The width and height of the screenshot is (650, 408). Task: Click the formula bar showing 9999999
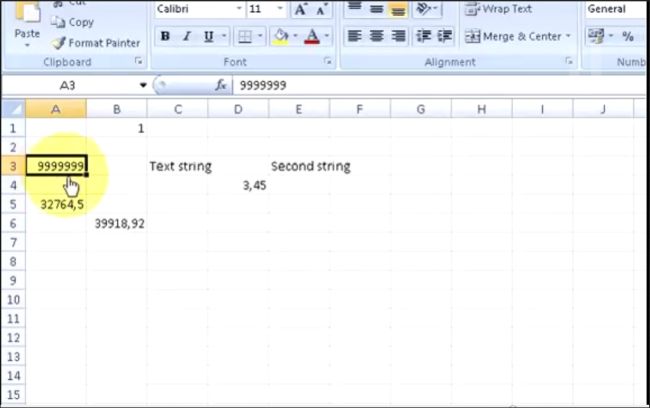[x=439, y=85]
